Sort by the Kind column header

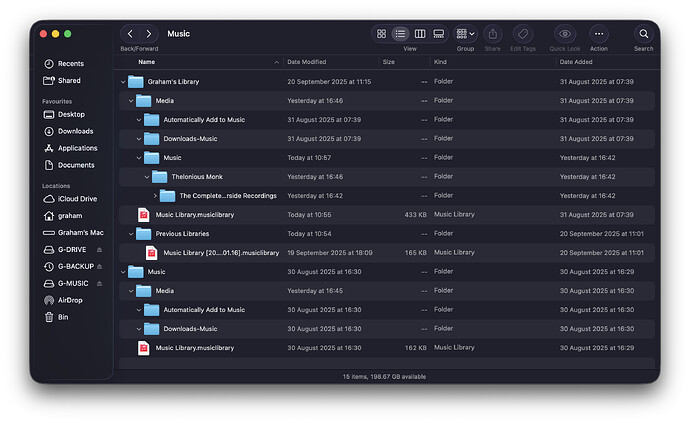click(x=440, y=62)
